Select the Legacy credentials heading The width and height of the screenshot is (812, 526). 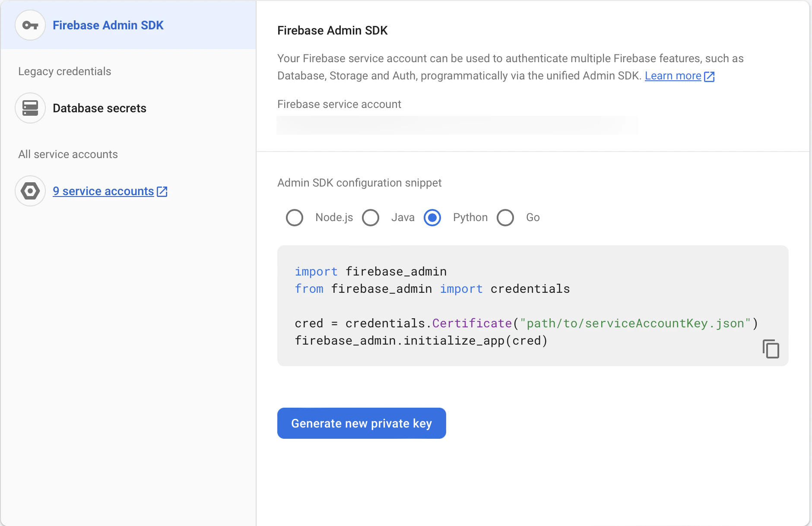coord(64,71)
